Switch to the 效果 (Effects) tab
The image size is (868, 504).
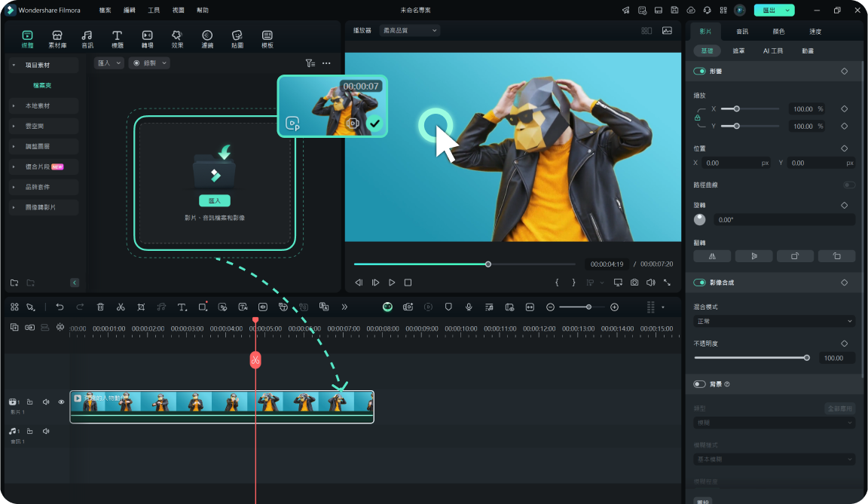pyautogui.click(x=177, y=39)
